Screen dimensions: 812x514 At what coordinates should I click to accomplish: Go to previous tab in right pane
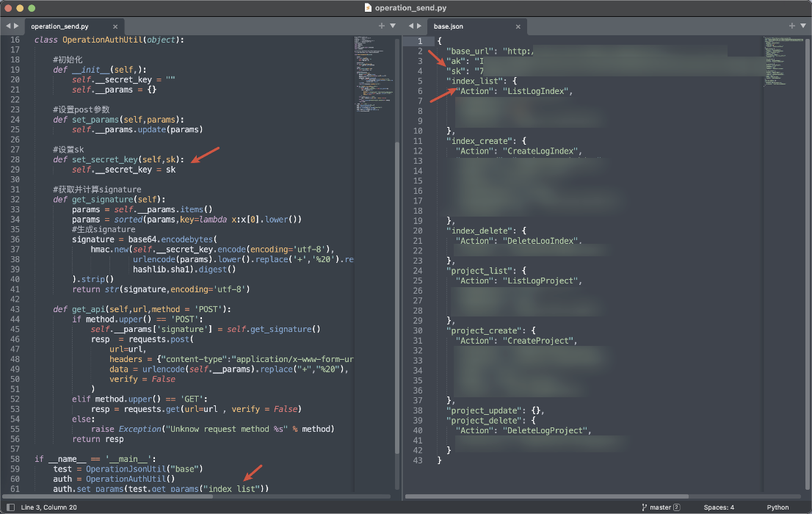(411, 26)
